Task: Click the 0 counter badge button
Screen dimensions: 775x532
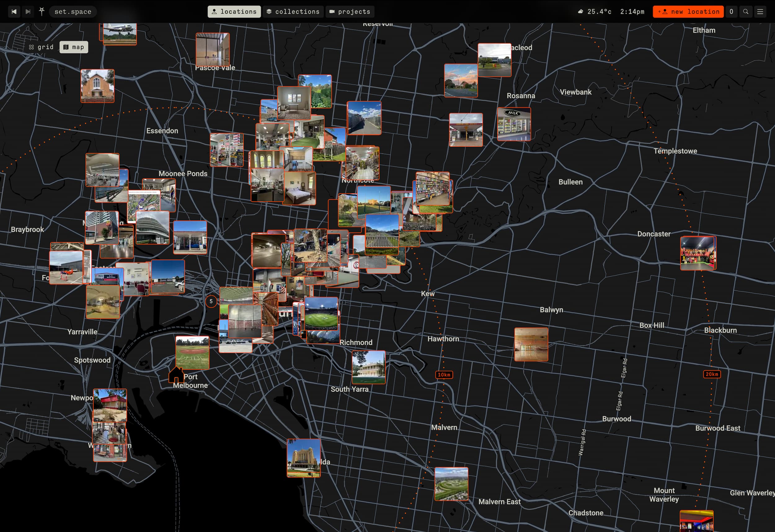Action: coord(731,12)
